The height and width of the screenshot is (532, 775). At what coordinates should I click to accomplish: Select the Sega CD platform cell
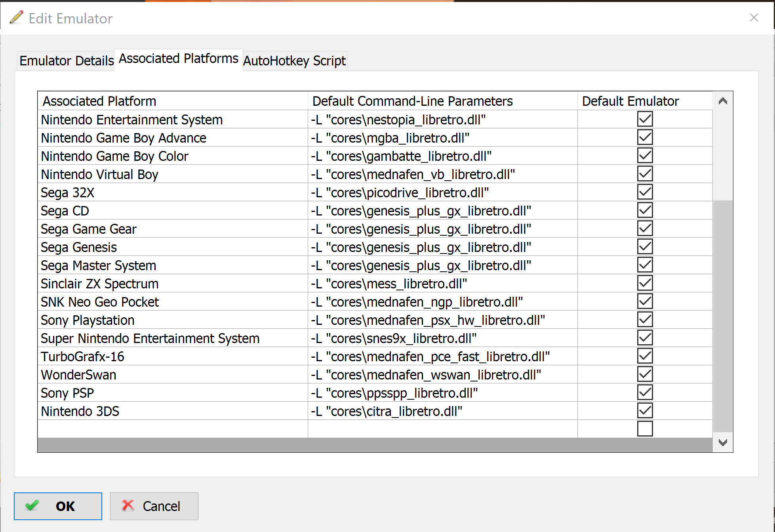[173, 210]
